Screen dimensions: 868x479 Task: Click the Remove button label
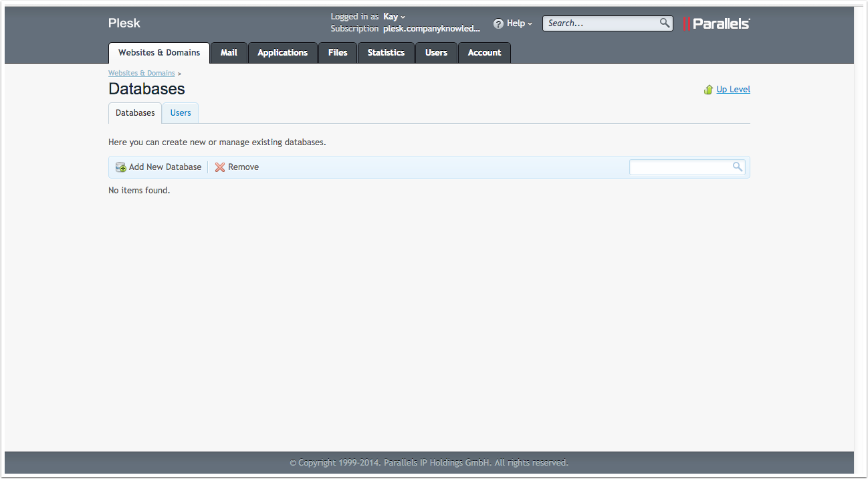click(x=243, y=167)
